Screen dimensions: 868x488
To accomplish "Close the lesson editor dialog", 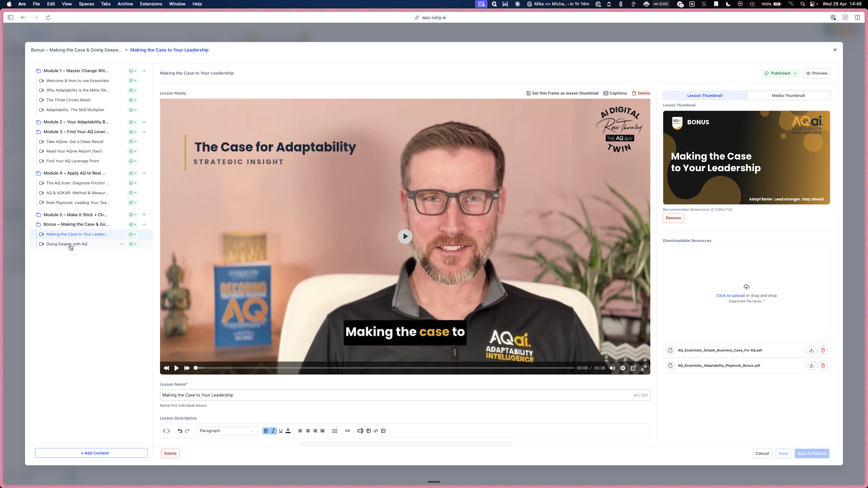I will (835, 50).
